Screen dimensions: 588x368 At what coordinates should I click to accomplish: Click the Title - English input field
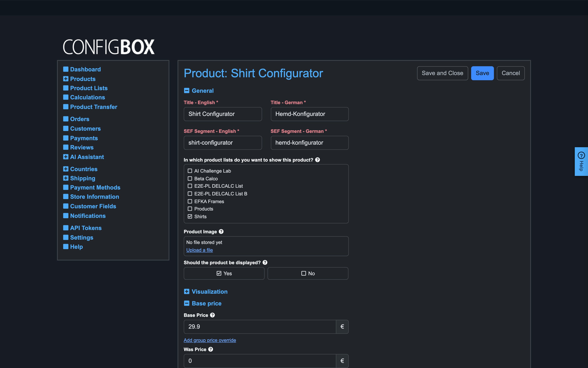tap(223, 114)
